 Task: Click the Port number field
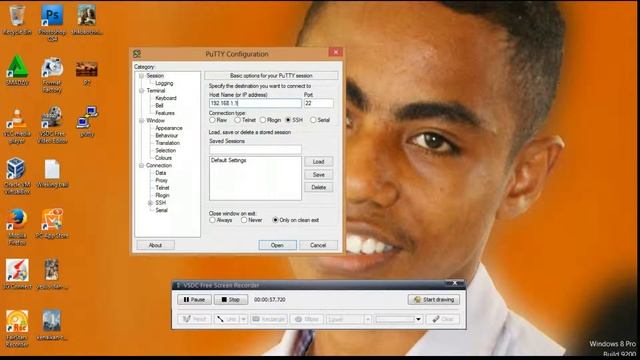[x=318, y=103]
